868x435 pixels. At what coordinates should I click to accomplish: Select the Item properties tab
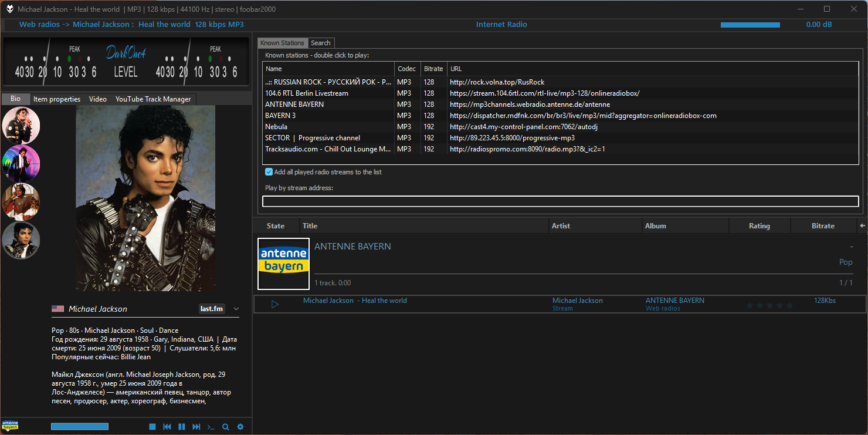click(57, 99)
